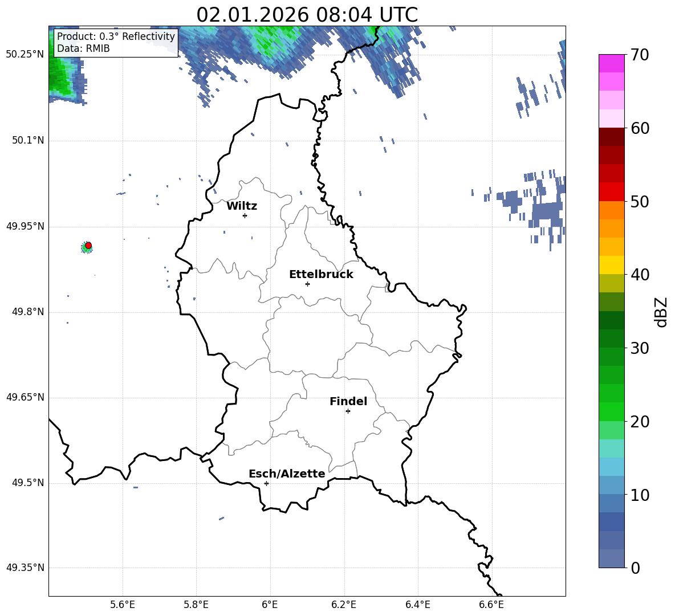The width and height of the screenshot is (675, 616).
Task: Pick the orange swatch just below 50 dBZ
Action: (611, 210)
